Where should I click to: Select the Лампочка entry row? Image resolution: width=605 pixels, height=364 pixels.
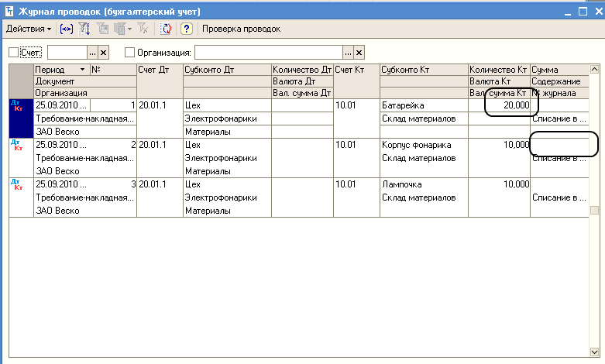pos(299,197)
